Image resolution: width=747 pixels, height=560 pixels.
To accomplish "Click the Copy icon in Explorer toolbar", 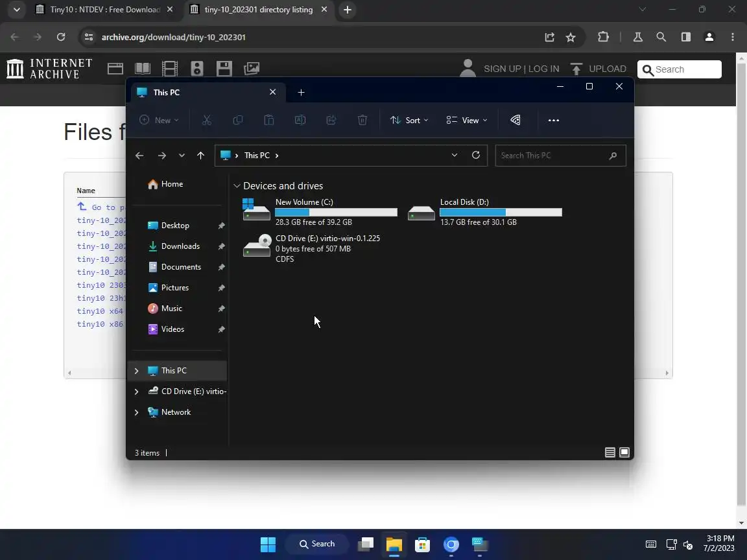I will [237, 121].
